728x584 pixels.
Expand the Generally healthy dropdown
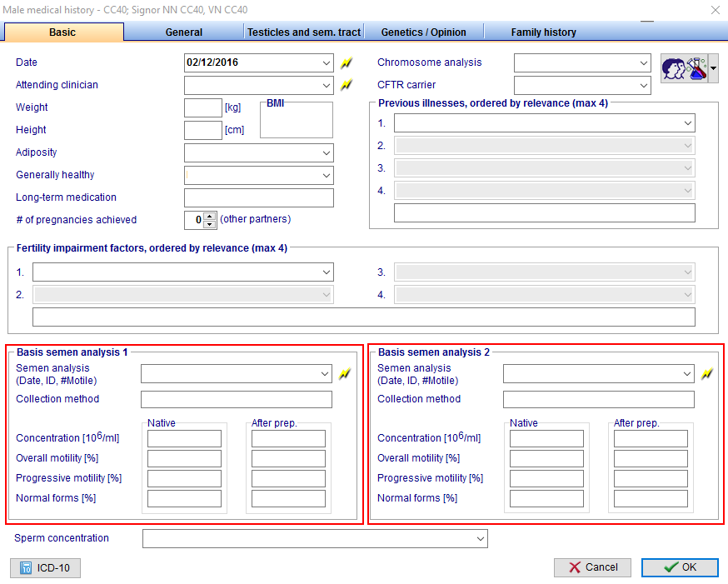tap(327, 176)
